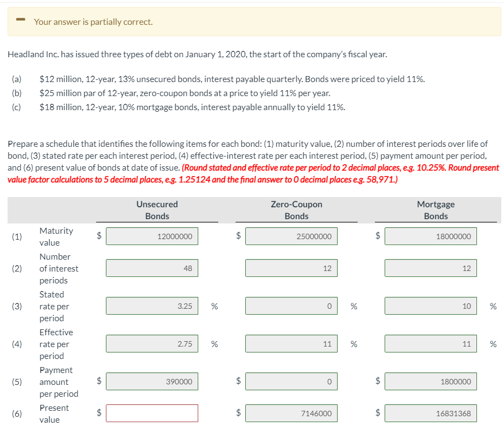Click the Zero-Coupon Stated rate field showing 0

tap(291, 306)
